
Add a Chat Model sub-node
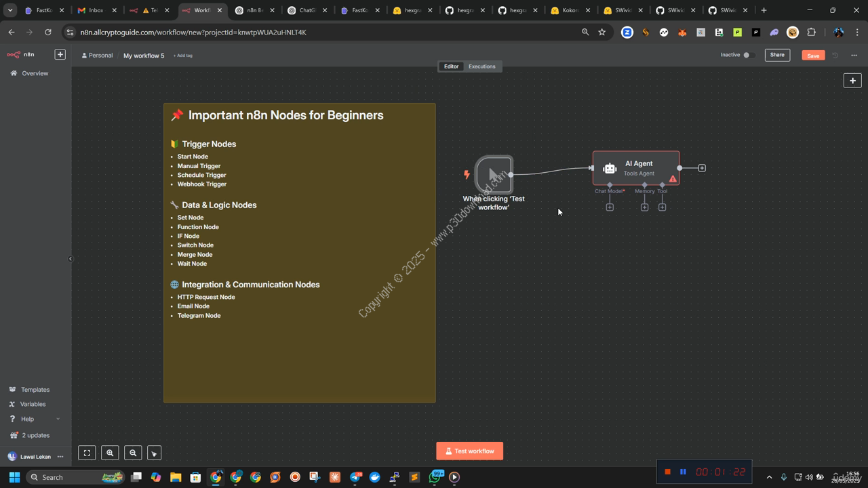[610, 207]
